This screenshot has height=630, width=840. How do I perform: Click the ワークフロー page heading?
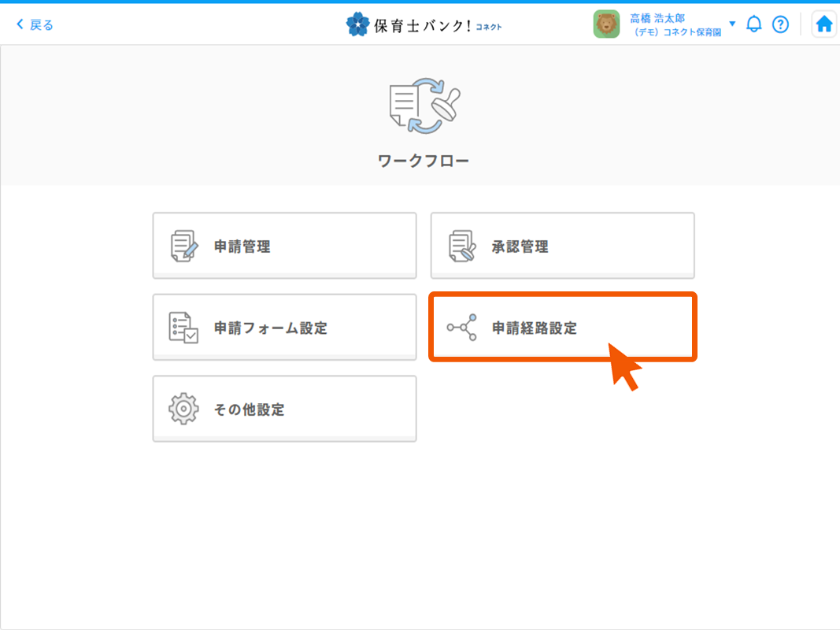coord(423,161)
